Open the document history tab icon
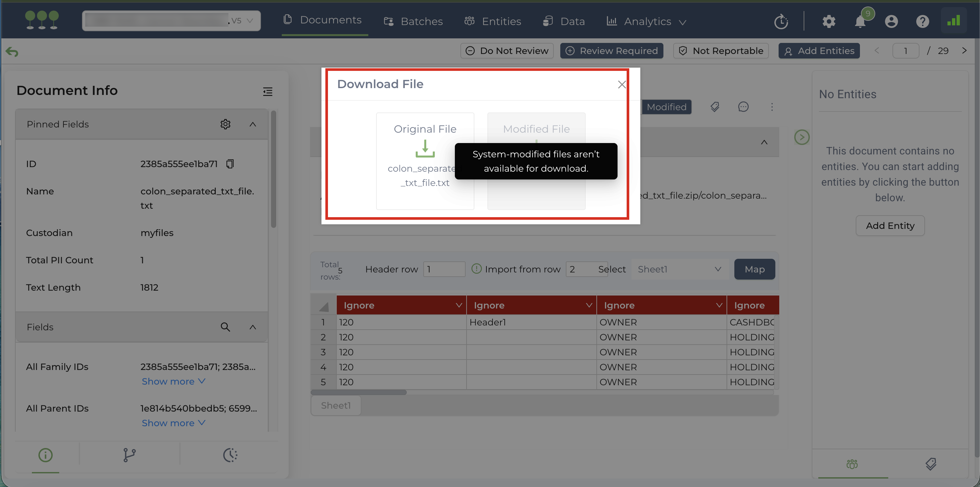The image size is (980, 487). click(230, 455)
